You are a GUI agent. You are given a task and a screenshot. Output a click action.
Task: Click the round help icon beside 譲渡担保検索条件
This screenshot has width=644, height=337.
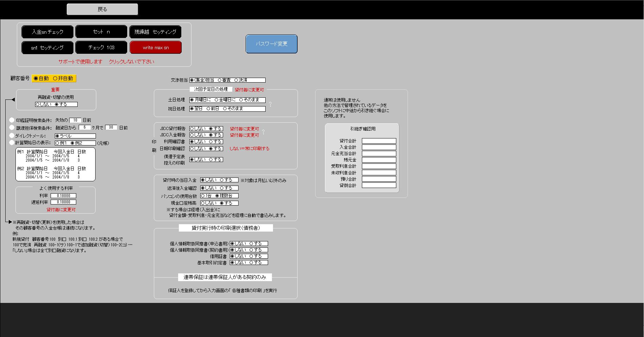(12, 128)
